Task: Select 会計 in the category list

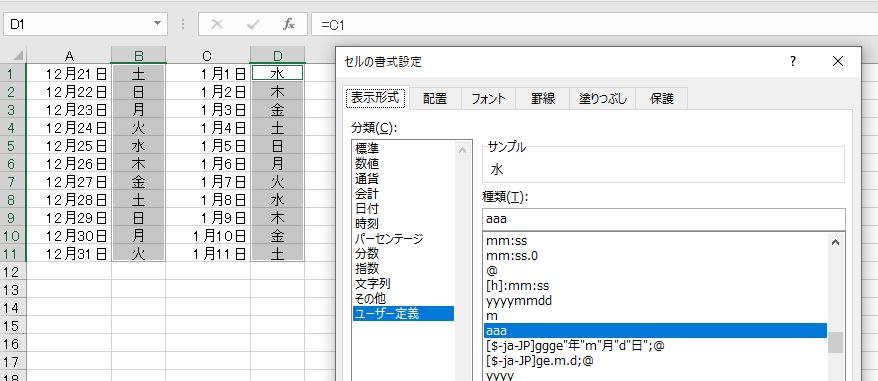Action: tap(404, 194)
